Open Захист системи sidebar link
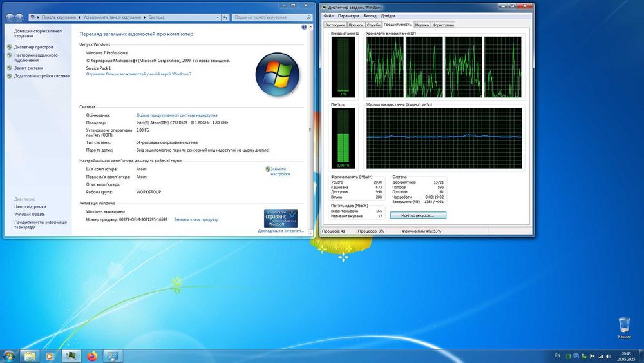The width and height of the screenshot is (644, 363). [x=28, y=68]
